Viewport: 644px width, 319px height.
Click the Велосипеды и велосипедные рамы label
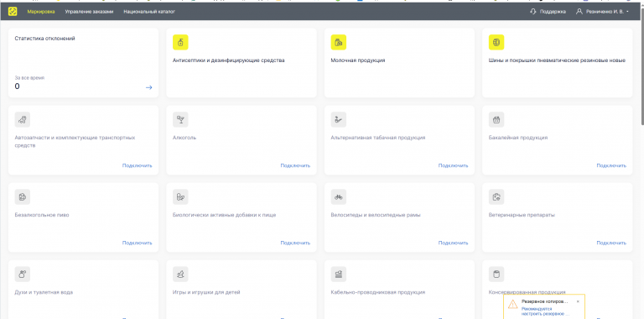pos(376,215)
